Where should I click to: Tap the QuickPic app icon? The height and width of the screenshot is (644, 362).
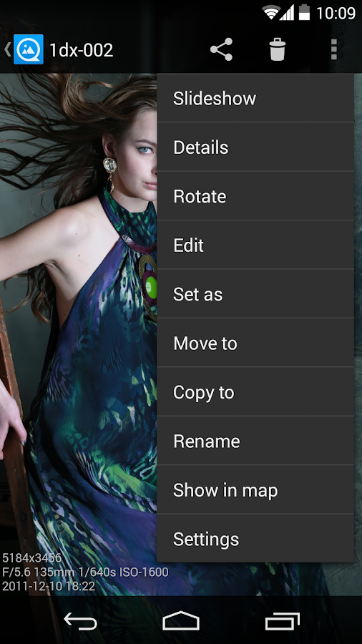point(29,49)
